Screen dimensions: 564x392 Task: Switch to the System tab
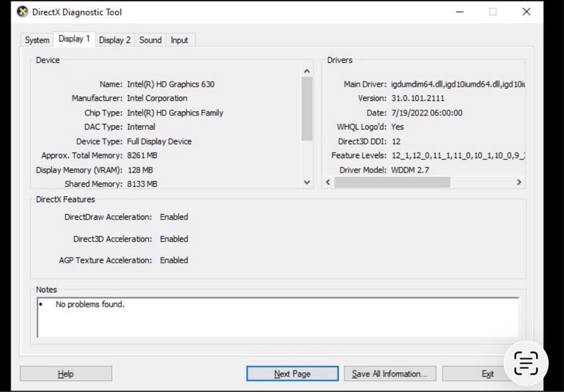coord(37,40)
